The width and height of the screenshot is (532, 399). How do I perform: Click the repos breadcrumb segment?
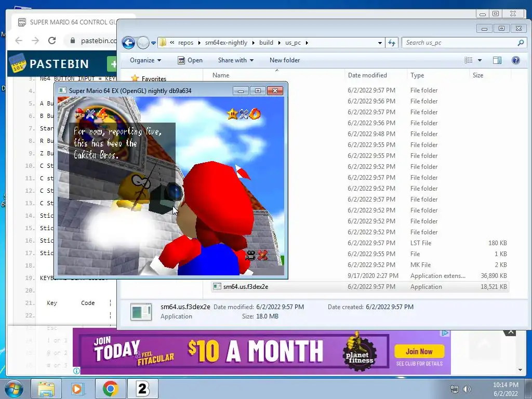tap(185, 43)
